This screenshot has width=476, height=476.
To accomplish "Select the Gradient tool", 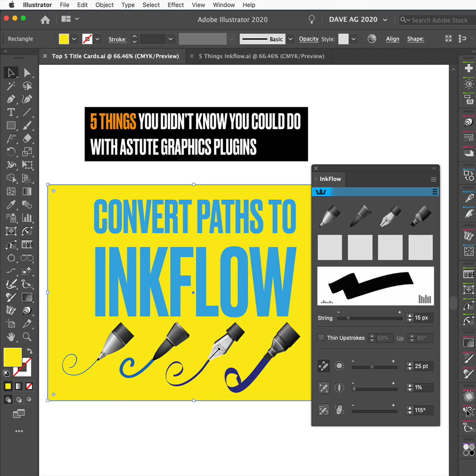I will pos(27,191).
